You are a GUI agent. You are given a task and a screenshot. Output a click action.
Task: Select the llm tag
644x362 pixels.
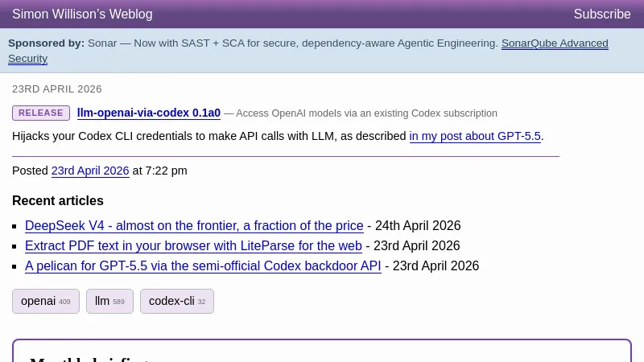109,302
